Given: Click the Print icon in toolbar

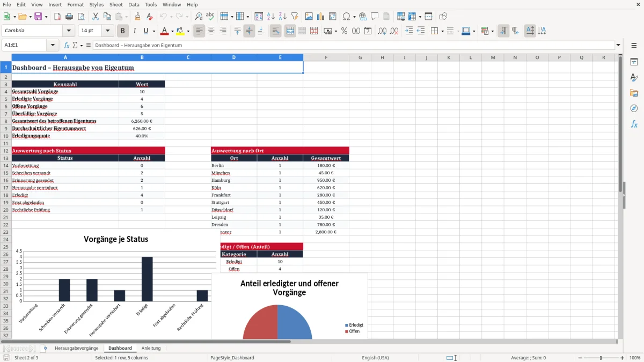Looking at the screenshot, I should (x=69, y=17).
